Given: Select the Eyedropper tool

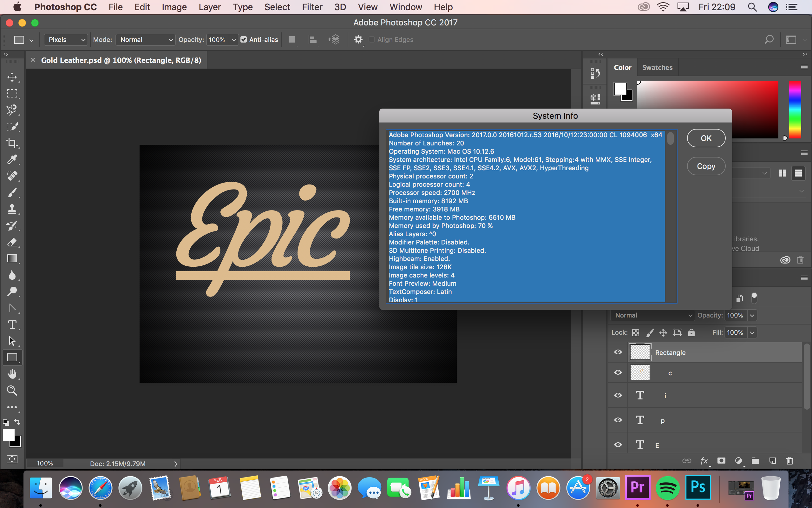Looking at the screenshot, I should pyautogui.click(x=12, y=159).
